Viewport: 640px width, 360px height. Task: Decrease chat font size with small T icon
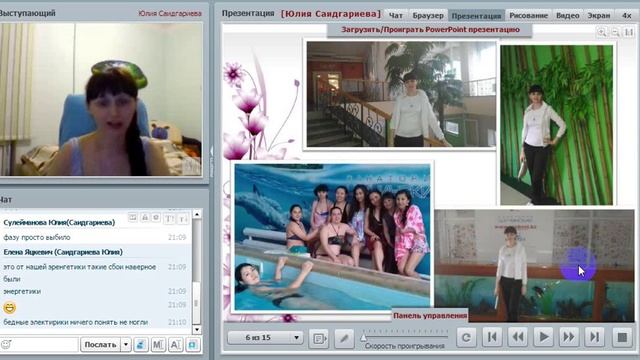182,219
